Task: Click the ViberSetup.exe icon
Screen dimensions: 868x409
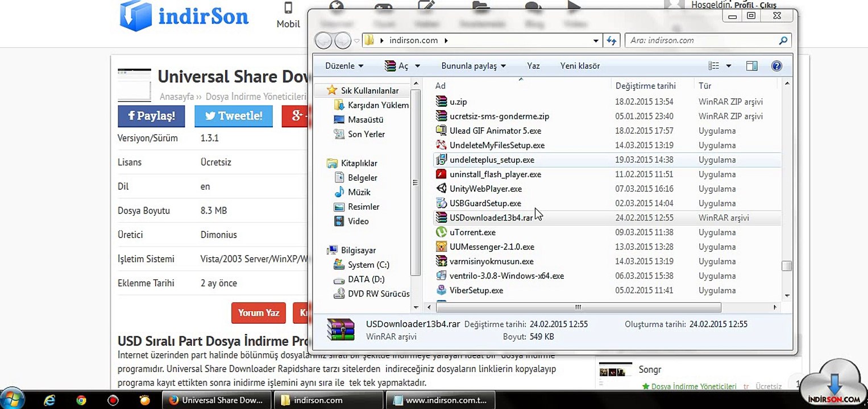Action: 441,290
